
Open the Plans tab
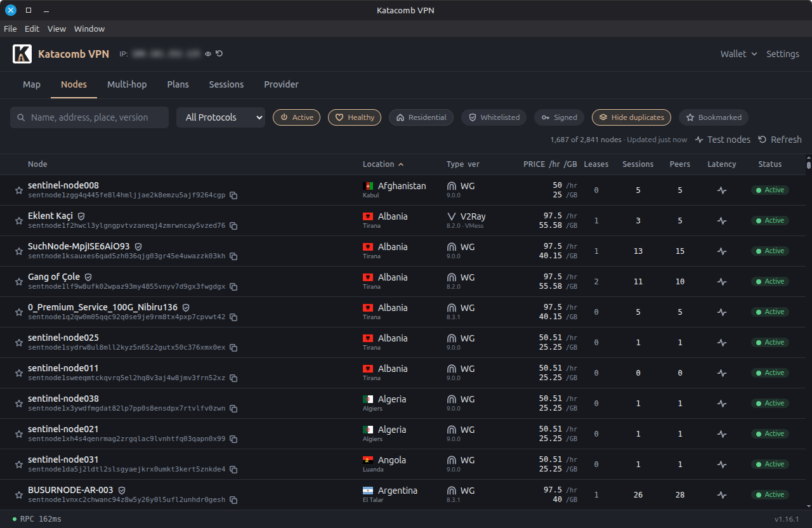[x=178, y=84]
